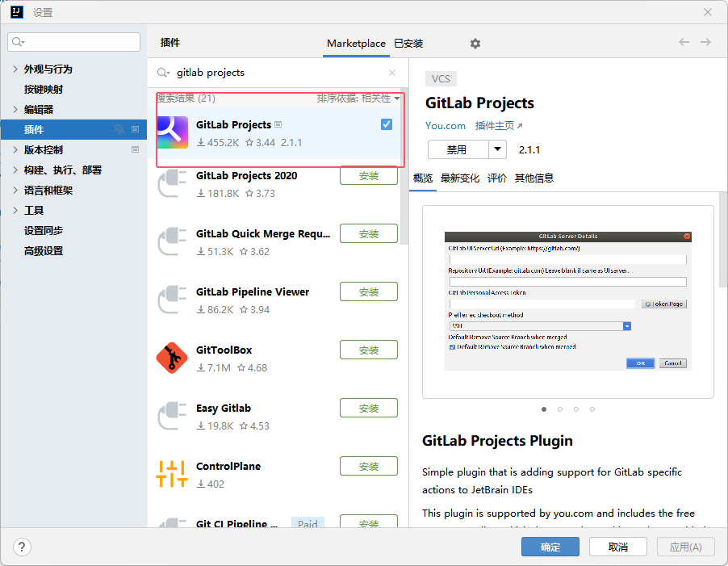Open the 禁用 button dropdown arrow

(x=497, y=149)
